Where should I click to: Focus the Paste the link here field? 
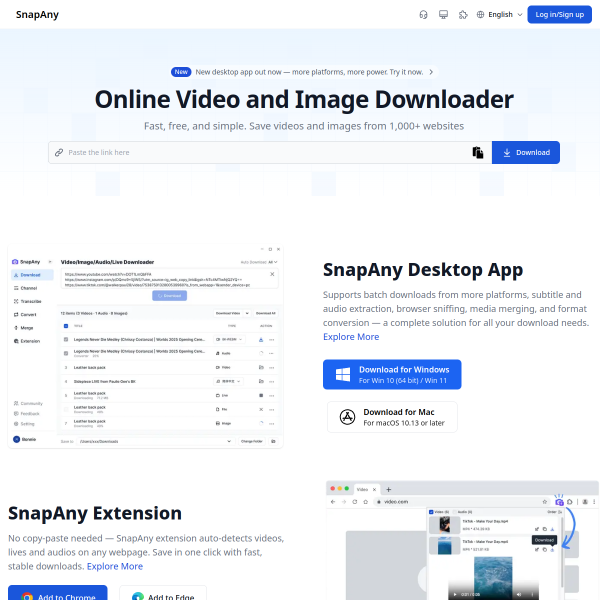pos(268,152)
